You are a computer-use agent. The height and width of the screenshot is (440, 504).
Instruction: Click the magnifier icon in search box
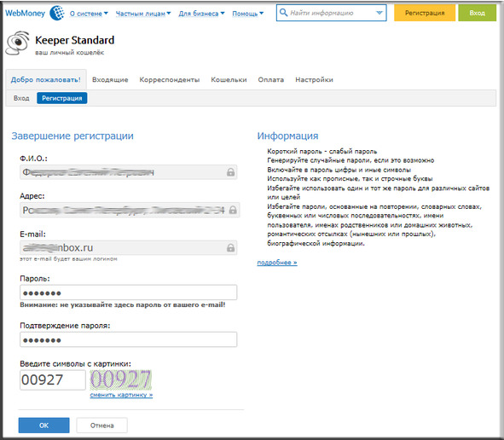click(x=283, y=13)
